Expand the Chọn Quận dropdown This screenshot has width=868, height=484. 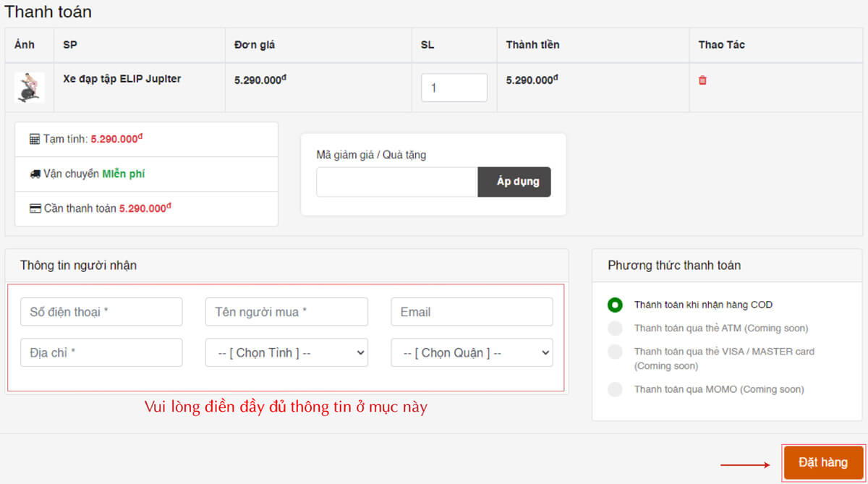(472, 353)
